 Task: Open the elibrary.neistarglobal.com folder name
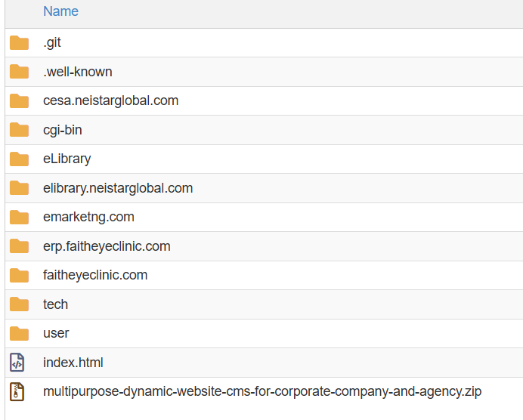(118, 188)
